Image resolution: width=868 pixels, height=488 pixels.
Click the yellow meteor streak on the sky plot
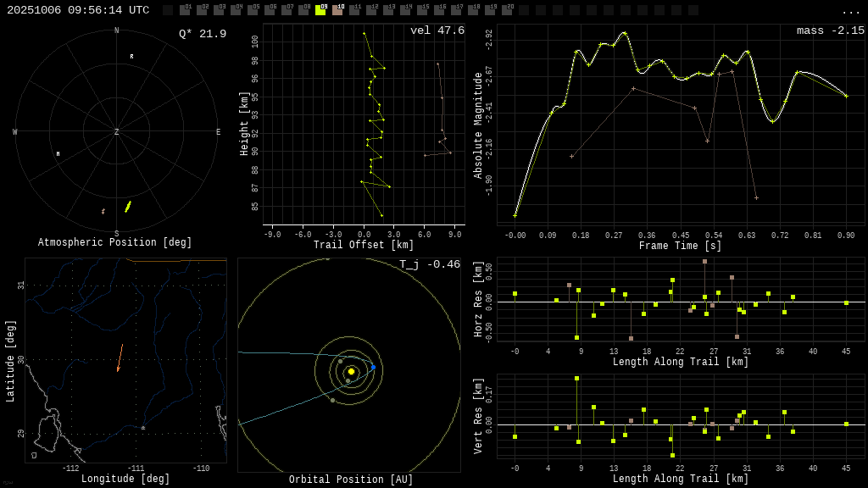click(x=128, y=206)
